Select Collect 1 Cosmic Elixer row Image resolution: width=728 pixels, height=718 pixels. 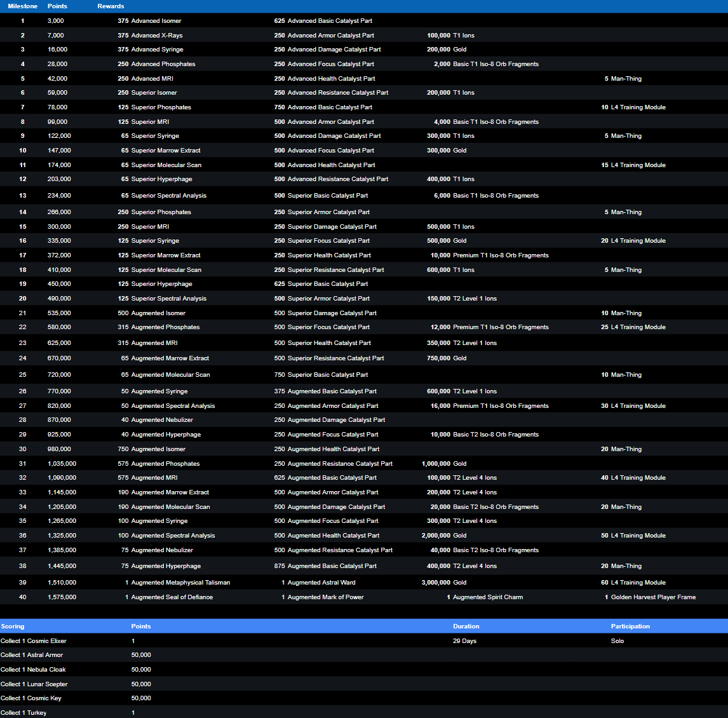click(x=34, y=641)
